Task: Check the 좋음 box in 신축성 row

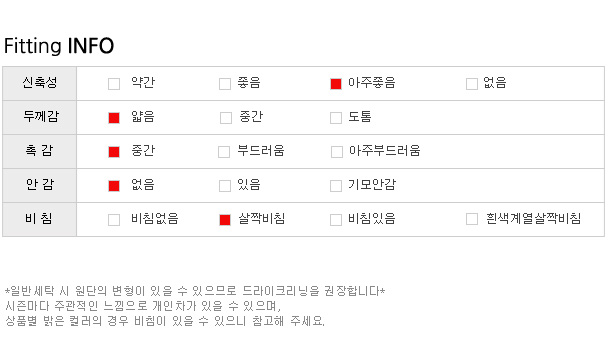Action: [x=225, y=84]
